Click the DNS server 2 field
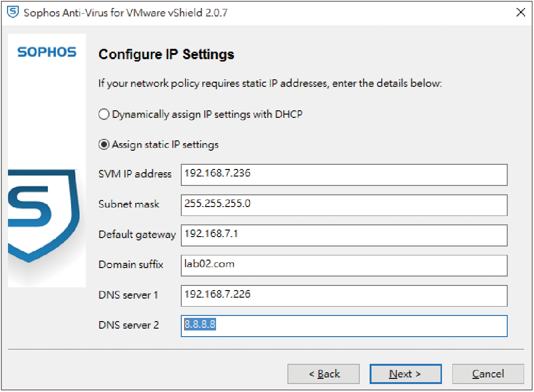The width and height of the screenshot is (534, 392). coord(344,326)
